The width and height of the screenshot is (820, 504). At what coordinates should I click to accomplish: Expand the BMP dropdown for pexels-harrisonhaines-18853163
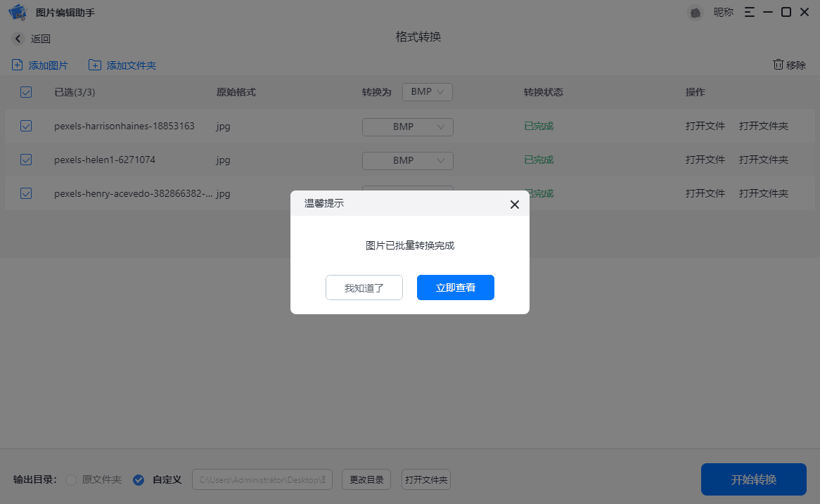point(407,127)
